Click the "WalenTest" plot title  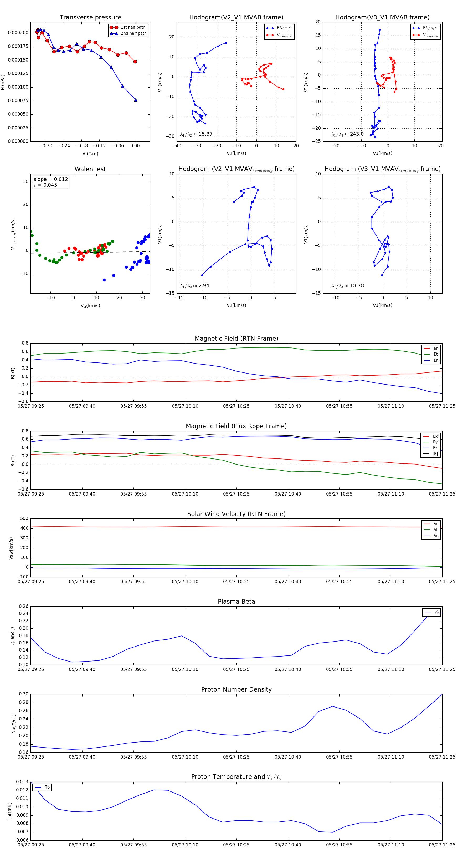coord(90,169)
